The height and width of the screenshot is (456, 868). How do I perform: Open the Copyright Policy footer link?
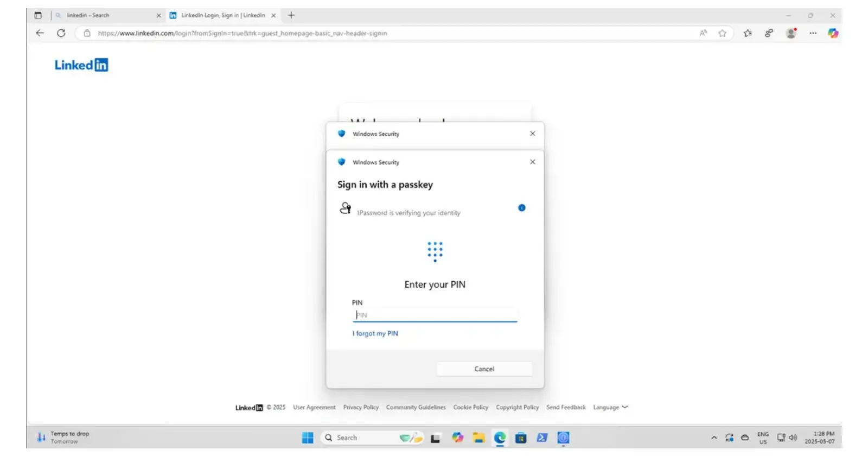(517, 407)
